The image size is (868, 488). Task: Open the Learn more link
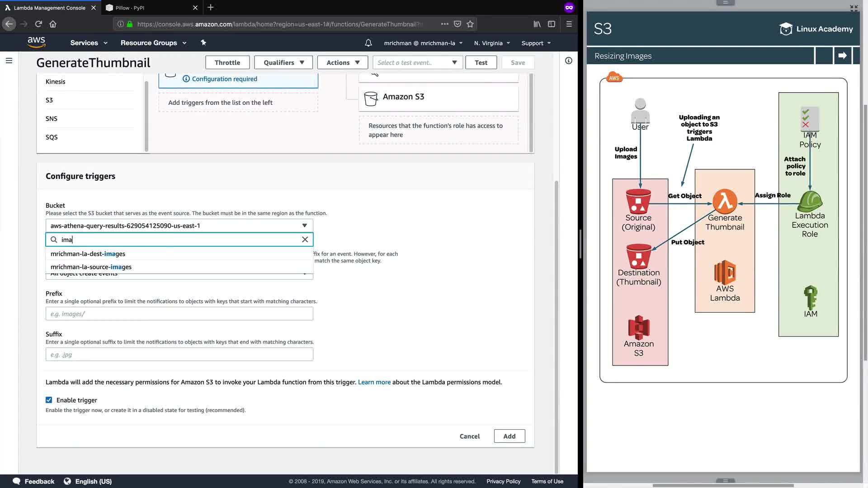tap(374, 382)
